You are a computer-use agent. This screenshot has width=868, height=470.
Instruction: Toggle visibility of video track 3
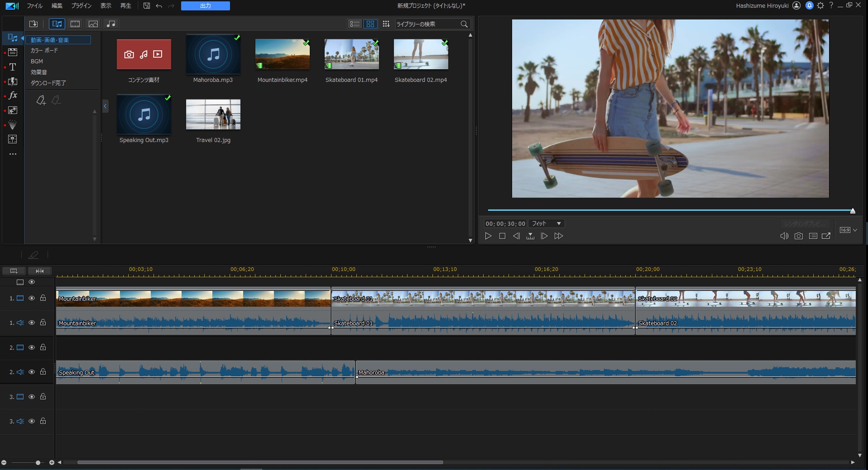pyautogui.click(x=32, y=397)
